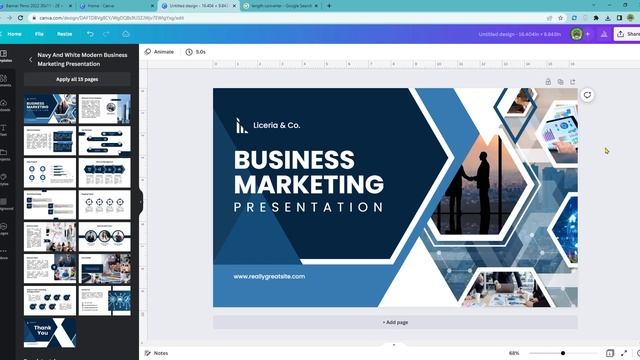Duplicate the current page

coord(560,82)
